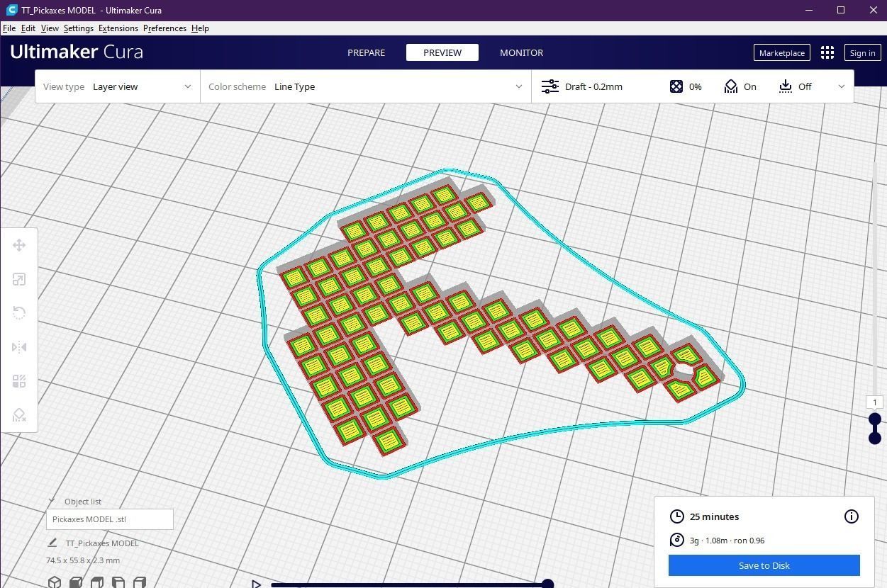Click the upper layer slider handle
Image resolution: width=887 pixels, height=588 pixels.
tap(875, 419)
